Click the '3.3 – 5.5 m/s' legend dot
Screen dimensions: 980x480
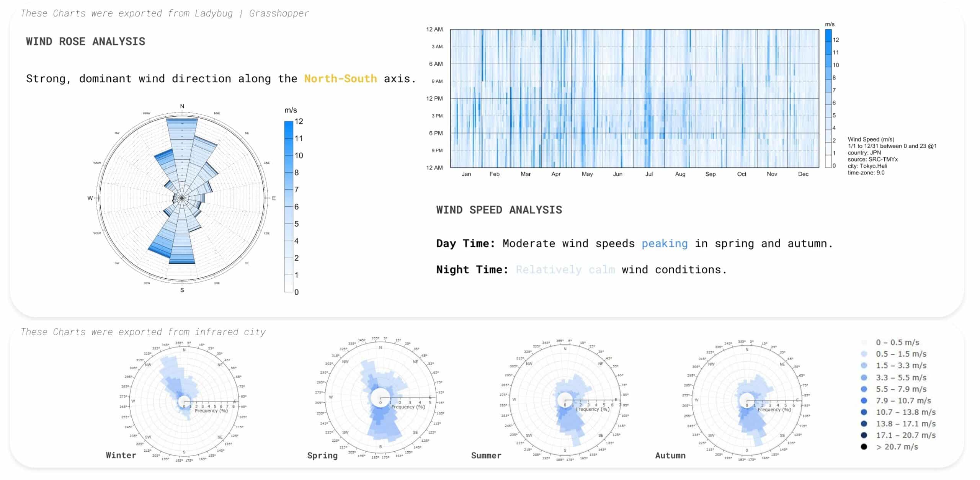[864, 377]
